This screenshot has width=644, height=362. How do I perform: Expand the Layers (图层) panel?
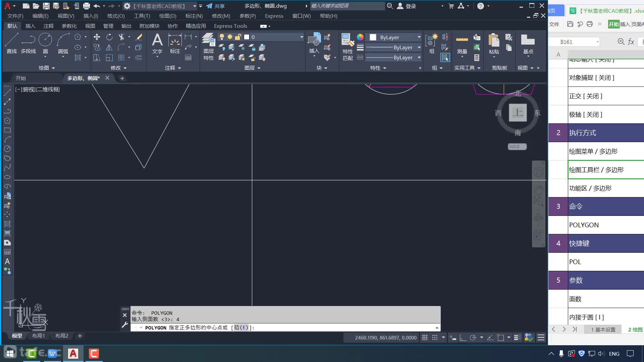click(x=252, y=68)
